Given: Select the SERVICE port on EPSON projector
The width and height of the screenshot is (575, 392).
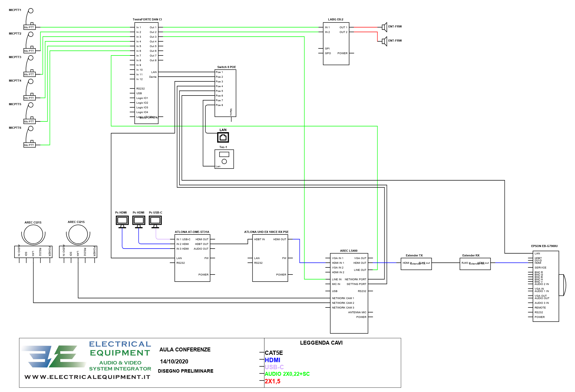Looking at the screenshot, I should point(540,268).
